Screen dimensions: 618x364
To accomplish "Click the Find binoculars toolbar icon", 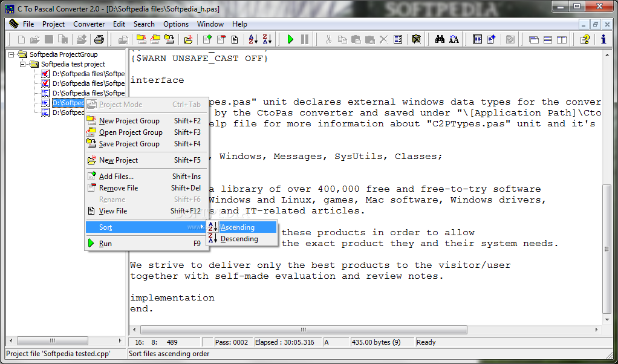I will pyautogui.click(x=440, y=39).
